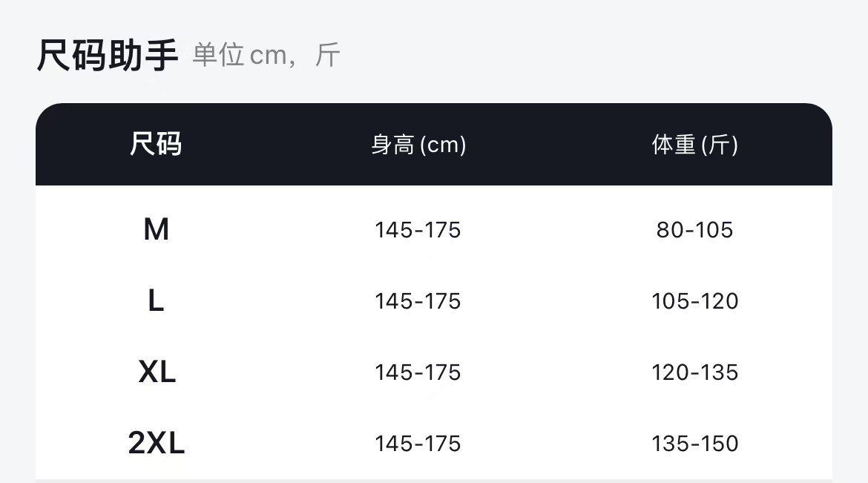Choose the XL size label
Image resolution: width=868 pixels, height=483 pixels.
pyautogui.click(x=157, y=372)
